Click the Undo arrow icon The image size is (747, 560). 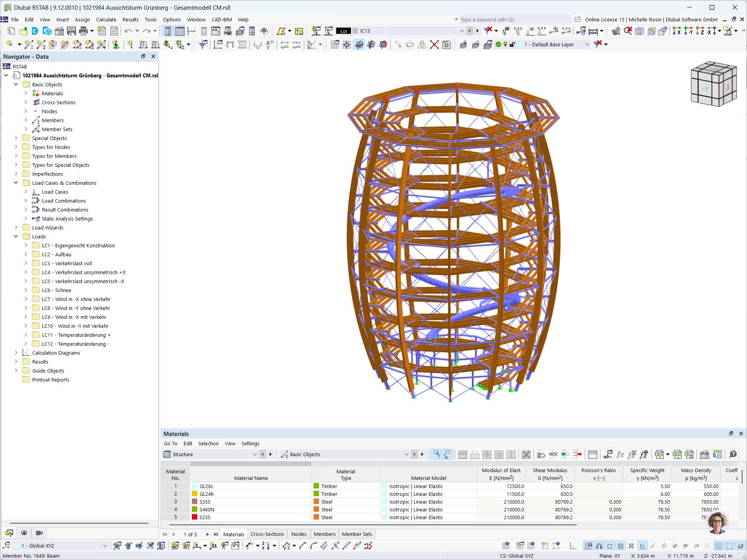click(x=128, y=31)
